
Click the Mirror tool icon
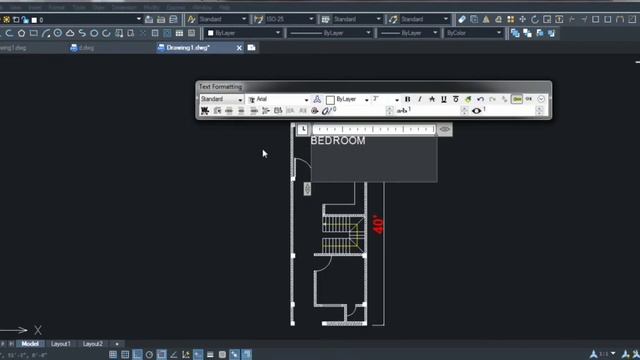[486, 19]
